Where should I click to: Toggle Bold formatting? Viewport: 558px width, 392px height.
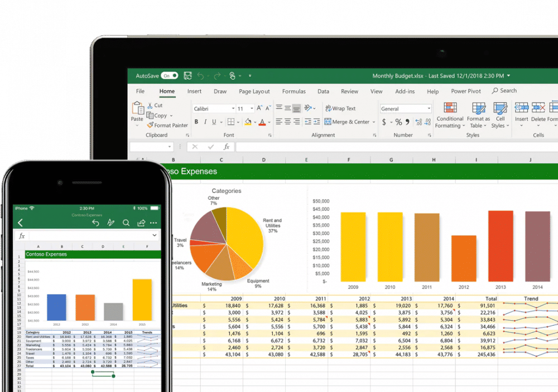[196, 122]
